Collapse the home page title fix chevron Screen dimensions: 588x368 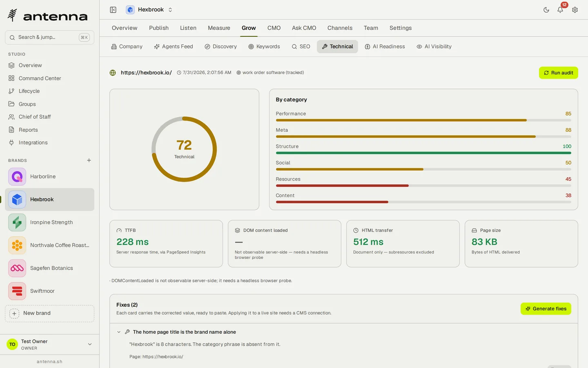(x=119, y=332)
